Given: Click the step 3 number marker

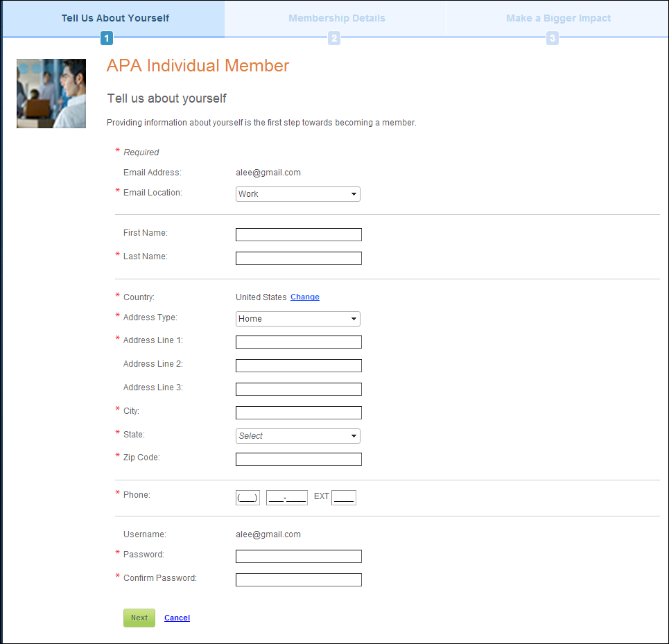Looking at the screenshot, I should (x=553, y=38).
